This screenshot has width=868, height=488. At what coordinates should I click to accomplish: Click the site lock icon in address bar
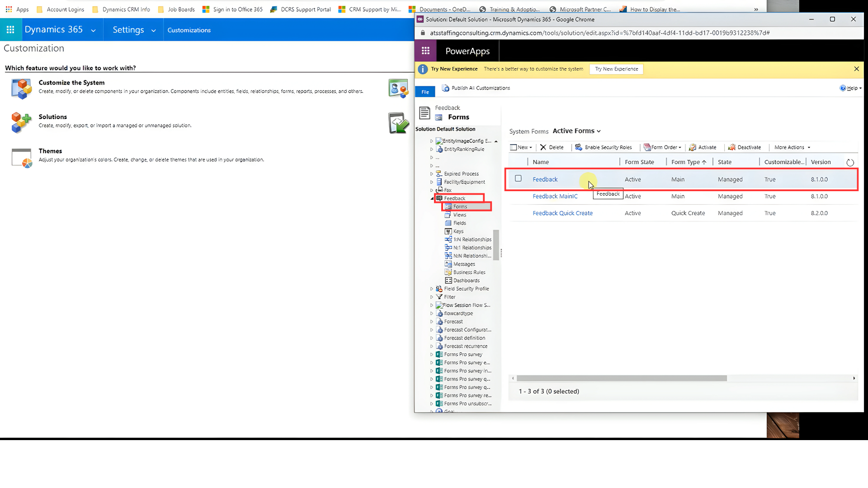[423, 33]
